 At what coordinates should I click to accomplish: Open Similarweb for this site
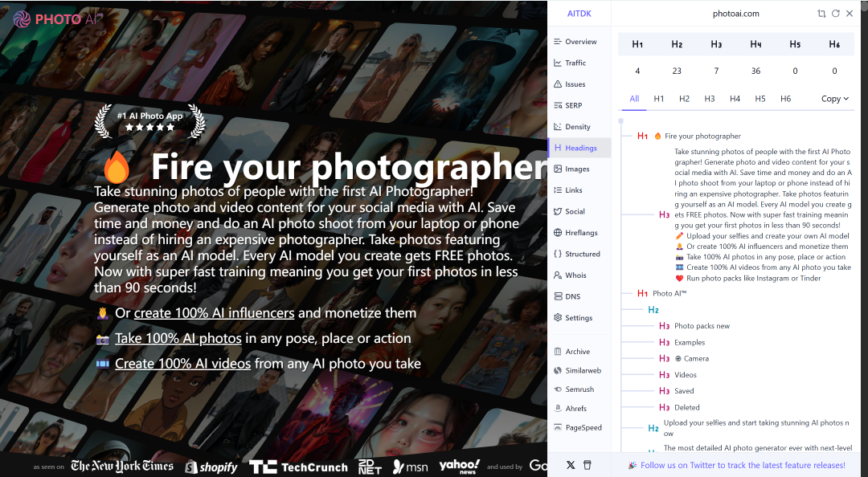[x=577, y=370]
